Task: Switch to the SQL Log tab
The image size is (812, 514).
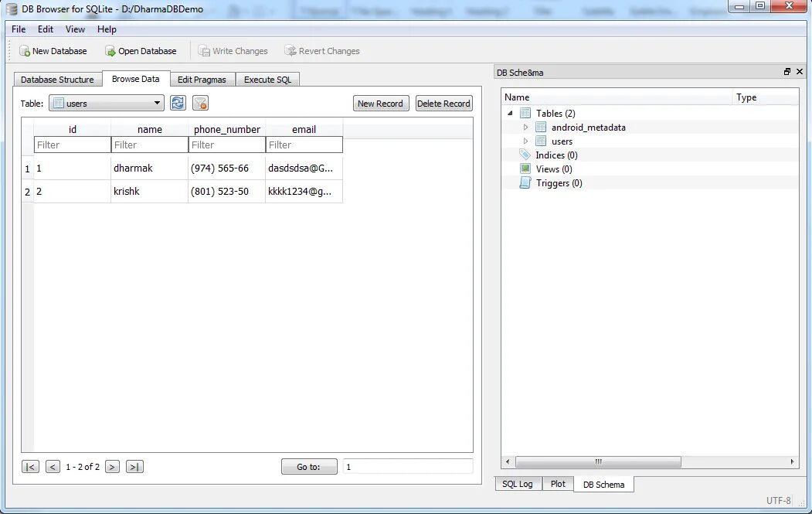Action: tap(518, 484)
